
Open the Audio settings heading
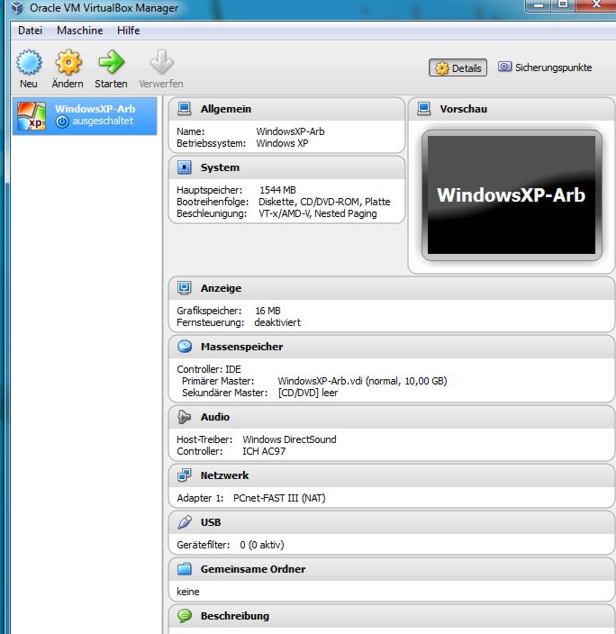point(215,417)
